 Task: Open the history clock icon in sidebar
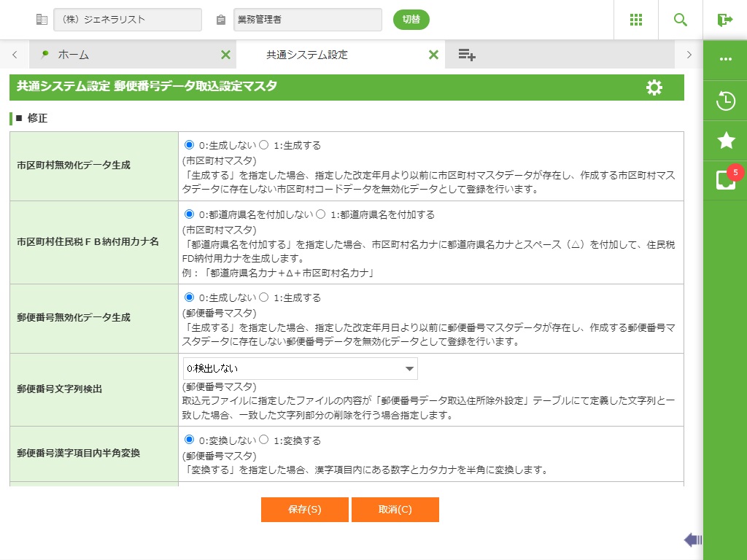point(725,101)
